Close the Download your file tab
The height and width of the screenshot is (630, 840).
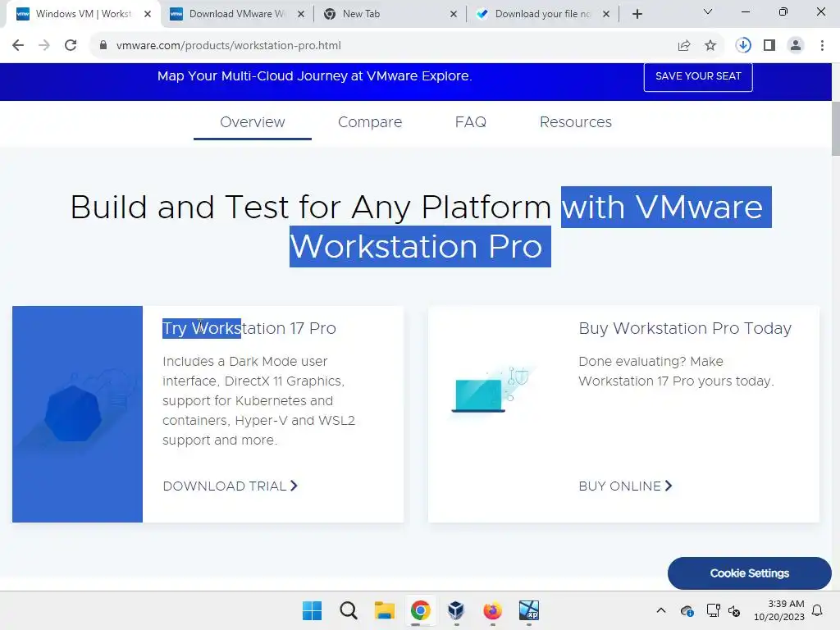606,14
